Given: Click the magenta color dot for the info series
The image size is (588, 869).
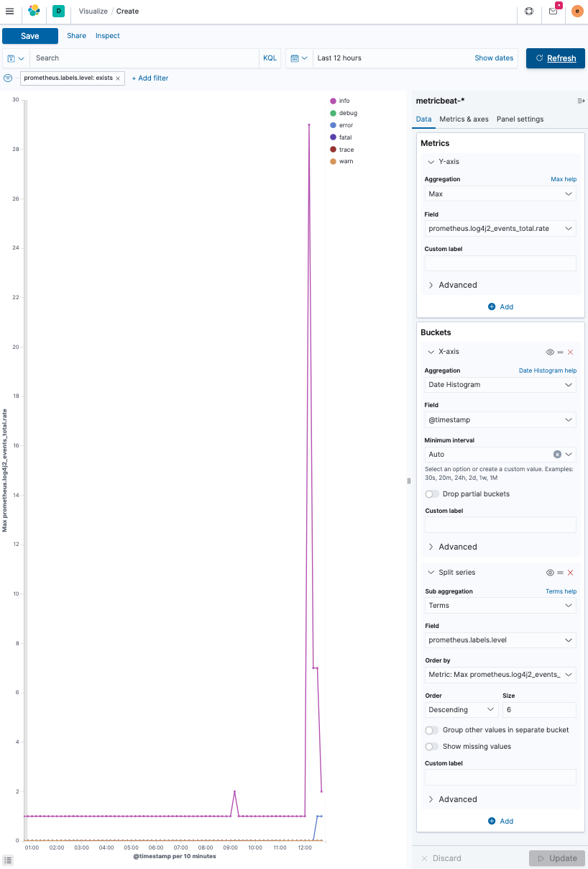Looking at the screenshot, I should click(332, 101).
